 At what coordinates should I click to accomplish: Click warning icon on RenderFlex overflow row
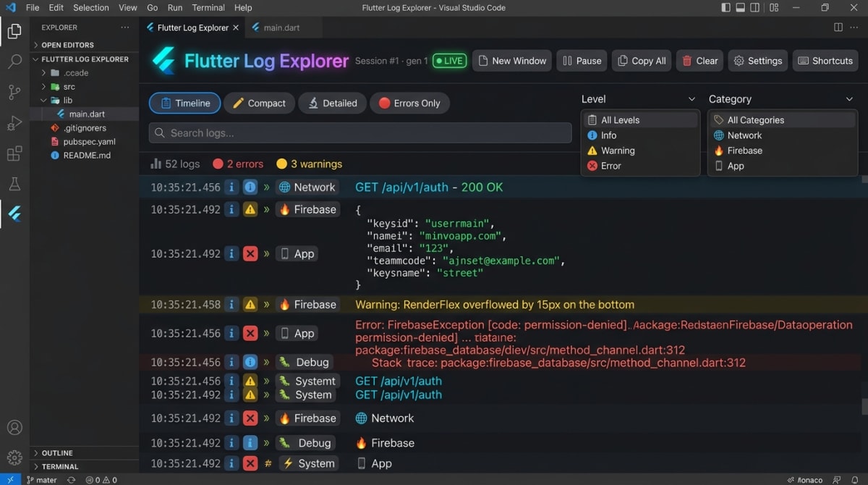(250, 305)
